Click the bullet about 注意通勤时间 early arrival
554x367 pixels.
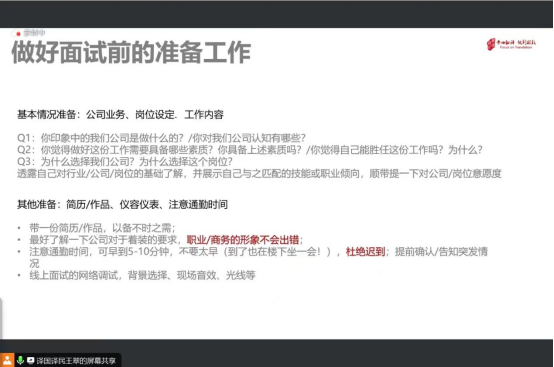pos(258,258)
